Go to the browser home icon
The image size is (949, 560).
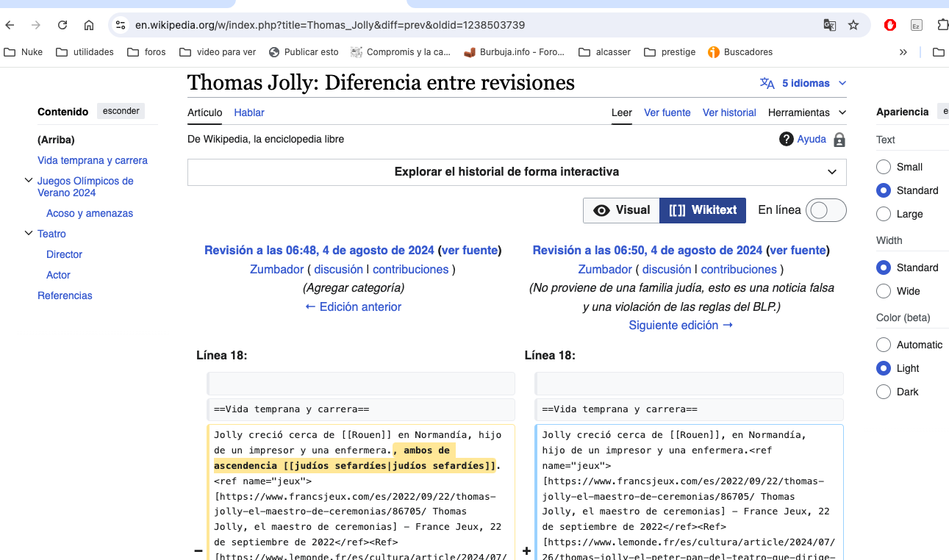pyautogui.click(x=89, y=25)
